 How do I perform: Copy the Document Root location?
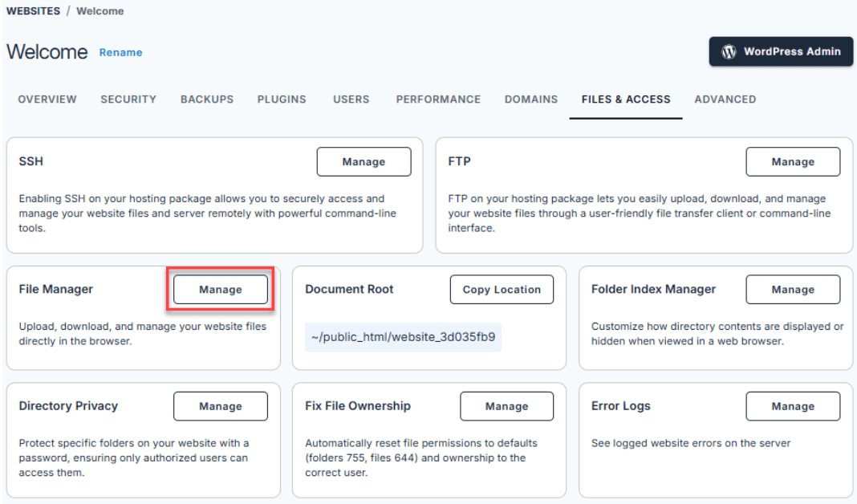502,290
